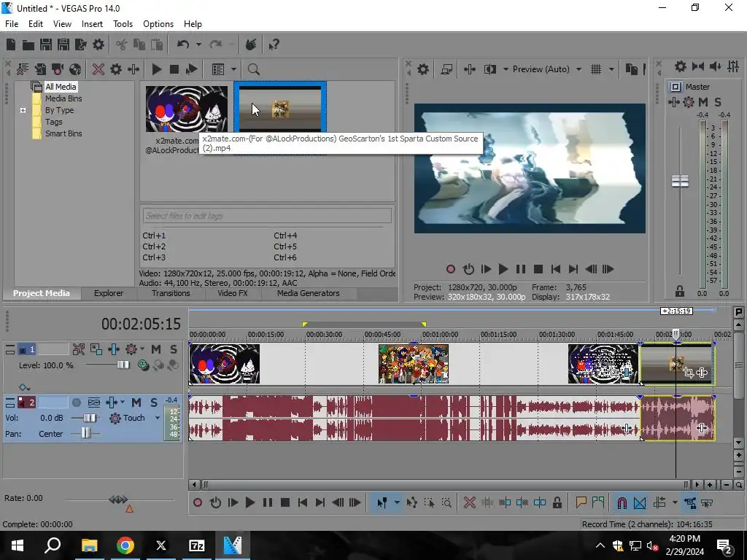
Task: Toggle Solo on audio track 2
Action: [x=154, y=402]
